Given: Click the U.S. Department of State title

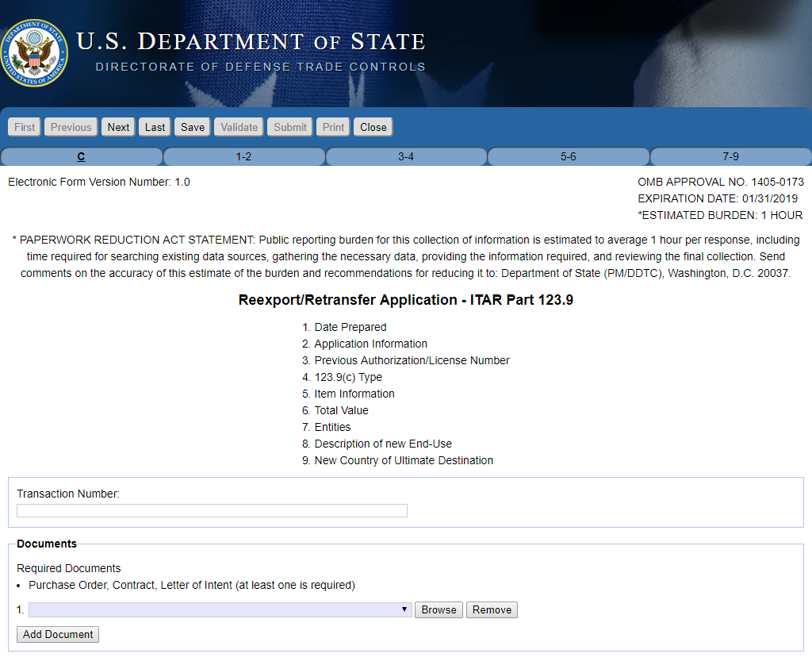Looking at the screenshot, I should coord(251,41).
